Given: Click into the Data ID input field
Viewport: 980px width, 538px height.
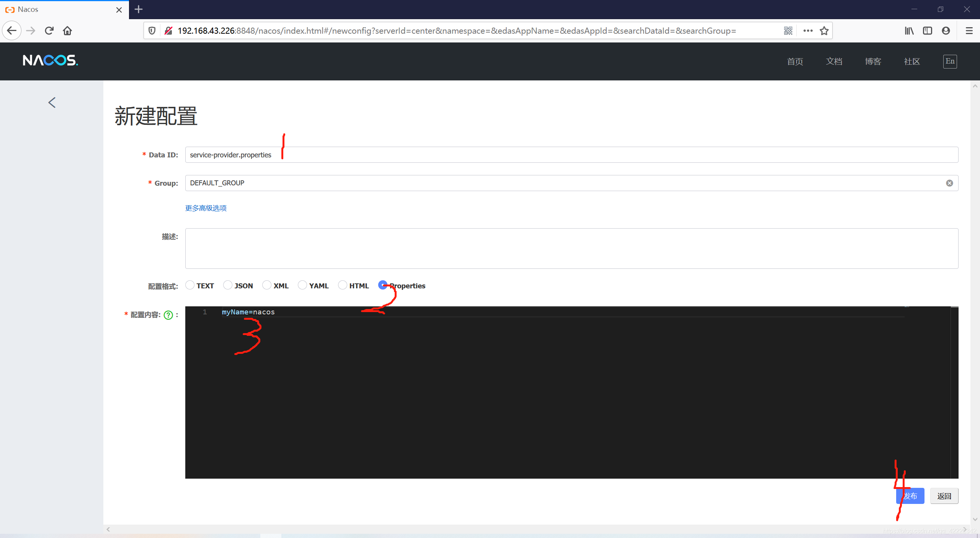Looking at the screenshot, I should click(572, 155).
